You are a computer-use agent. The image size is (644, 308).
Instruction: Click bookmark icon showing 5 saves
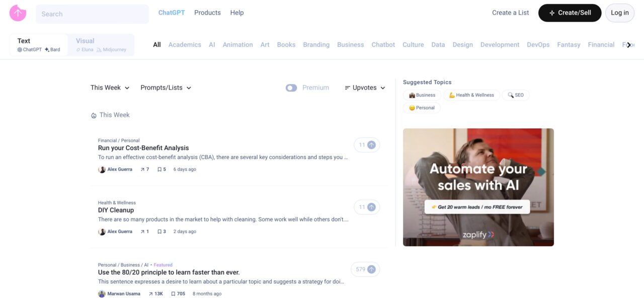click(159, 170)
